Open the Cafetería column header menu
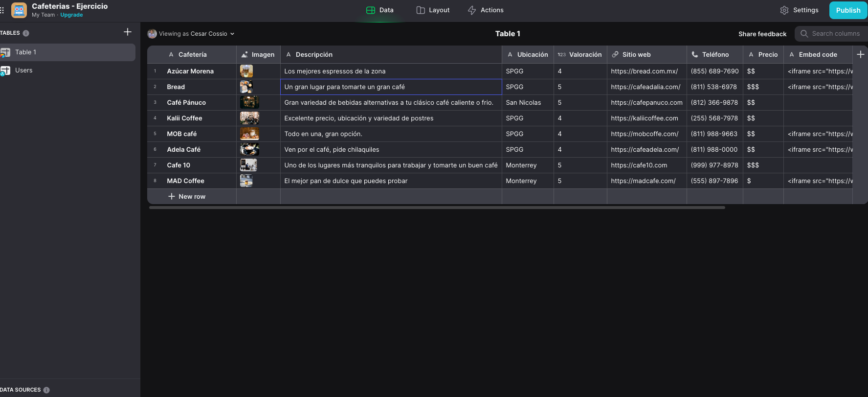Screen dimensions: 868x397 tap(192, 54)
